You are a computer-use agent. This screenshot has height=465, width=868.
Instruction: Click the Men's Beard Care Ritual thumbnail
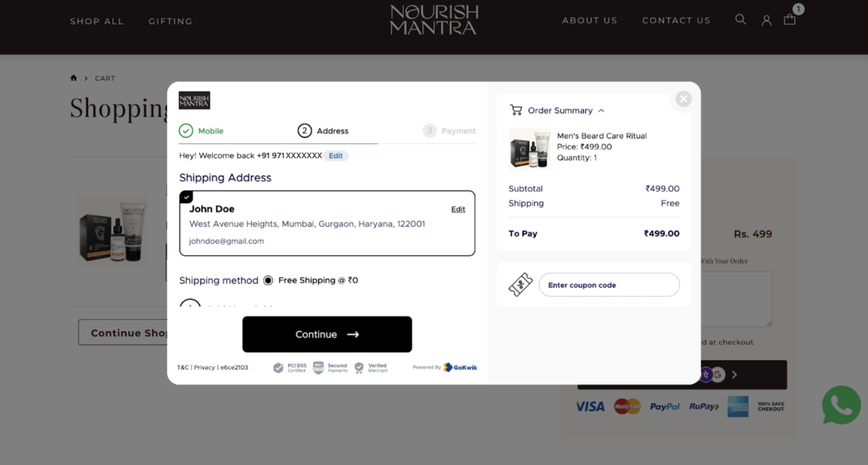[530, 149]
